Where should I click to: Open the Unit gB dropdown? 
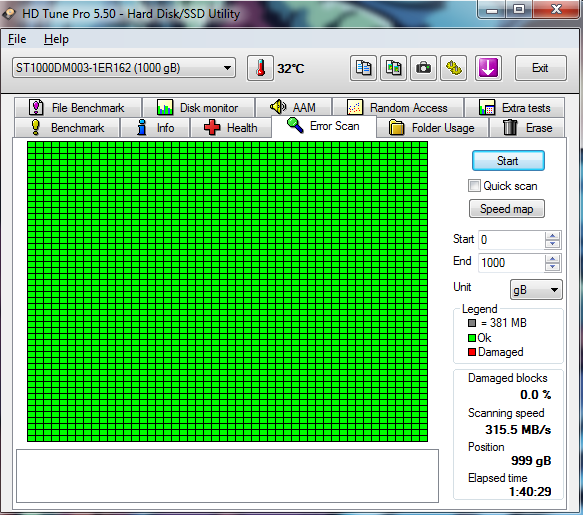coord(536,290)
